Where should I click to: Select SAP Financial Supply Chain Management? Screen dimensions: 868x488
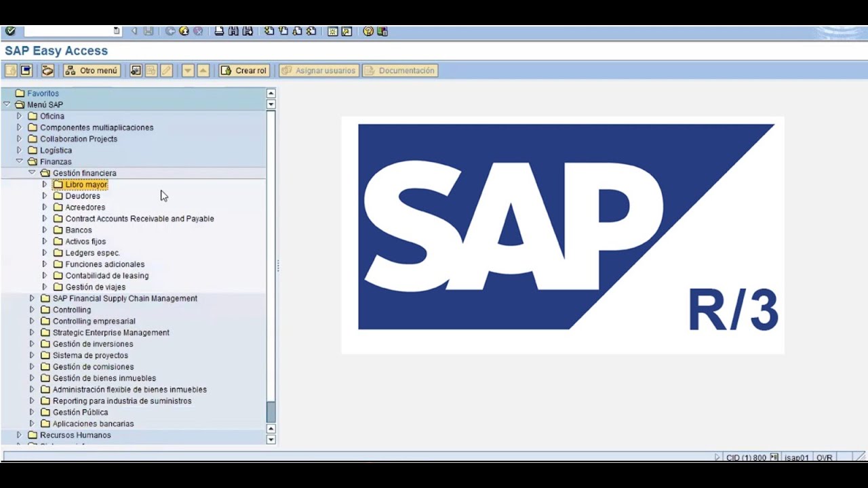pyautogui.click(x=125, y=298)
